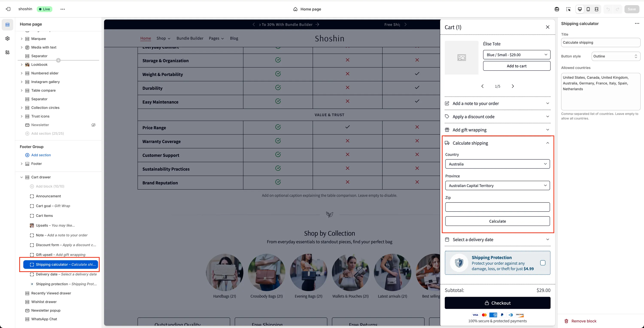Open Bundle Builder in navigation menu

coord(190,38)
